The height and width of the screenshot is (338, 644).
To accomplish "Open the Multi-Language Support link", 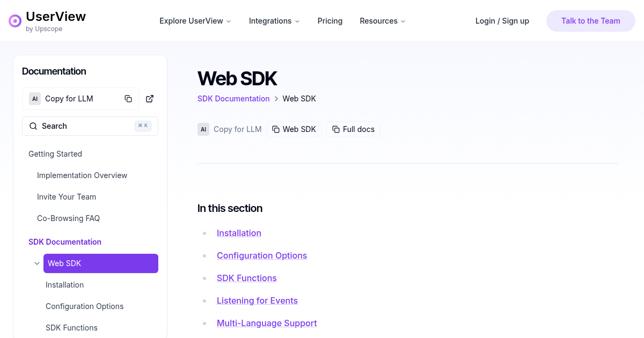I will (x=267, y=323).
